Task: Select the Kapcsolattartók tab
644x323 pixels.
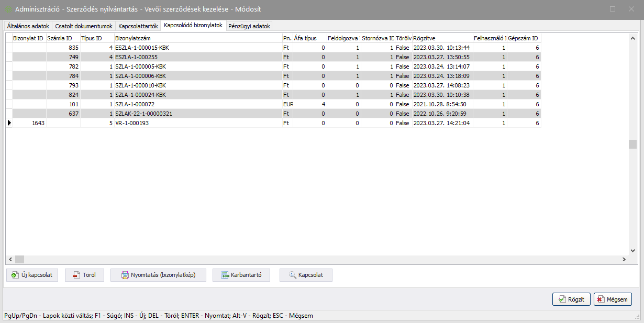Action: click(138, 26)
